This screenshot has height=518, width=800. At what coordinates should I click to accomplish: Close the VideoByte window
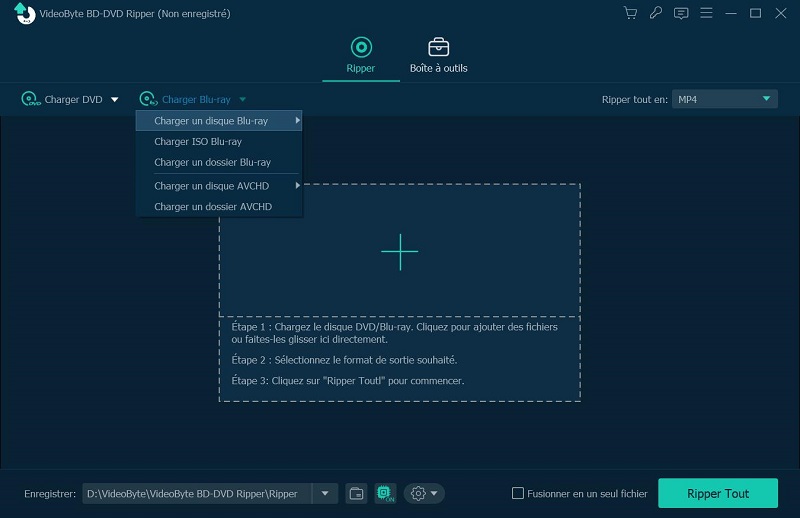click(x=781, y=13)
